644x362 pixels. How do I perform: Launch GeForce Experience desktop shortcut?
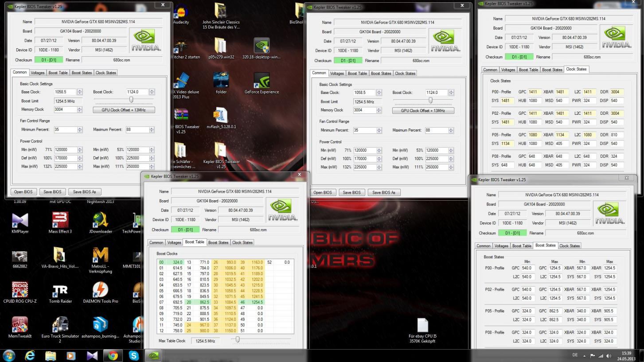[x=262, y=83]
